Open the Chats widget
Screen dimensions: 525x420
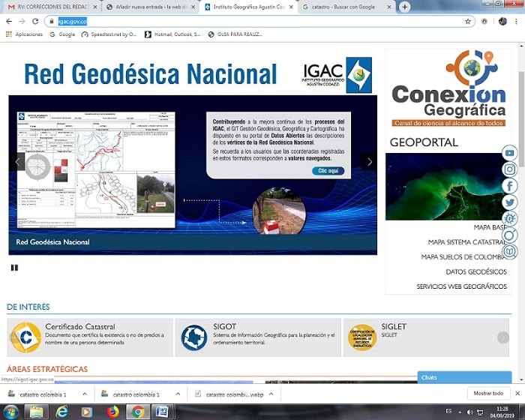click(464, 377)
